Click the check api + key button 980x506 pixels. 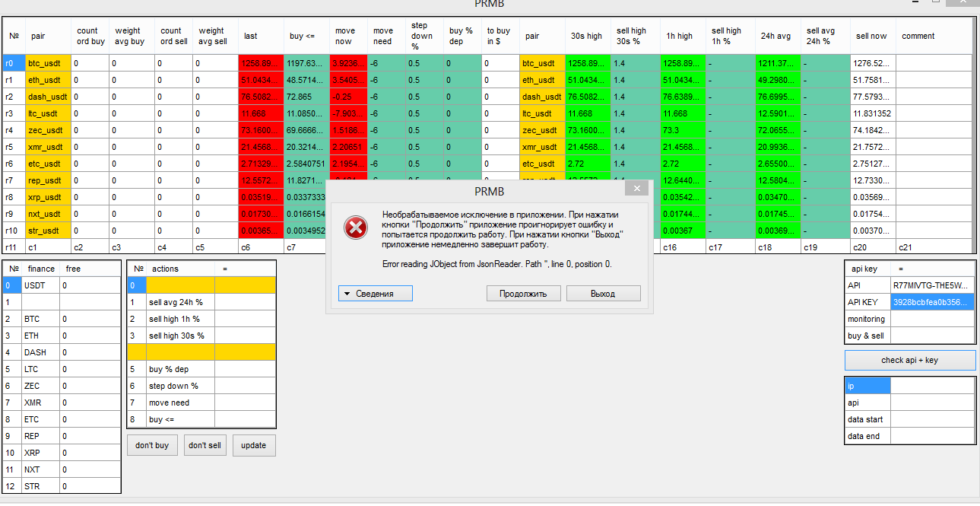click(x=909, y=360)
